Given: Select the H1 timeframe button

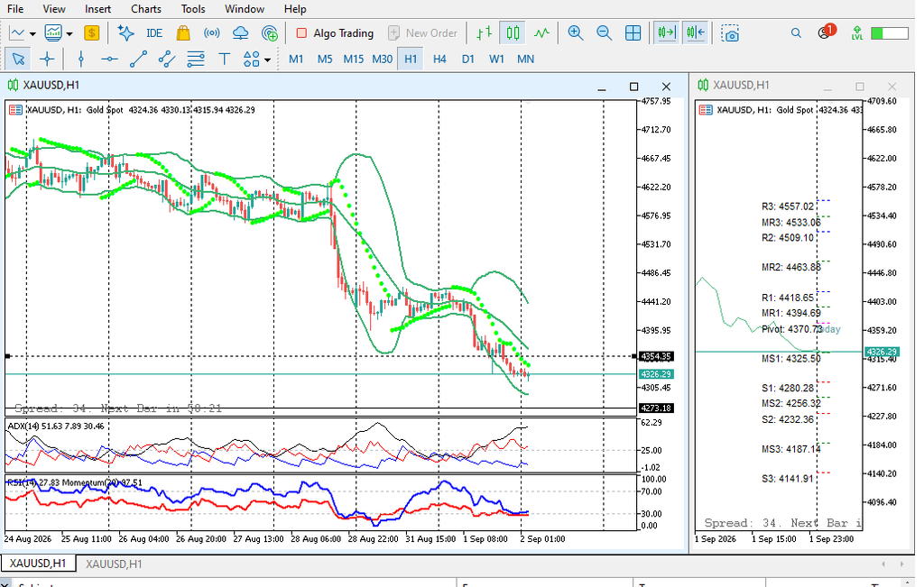Looking at the screenshot, I should point(411,59).
